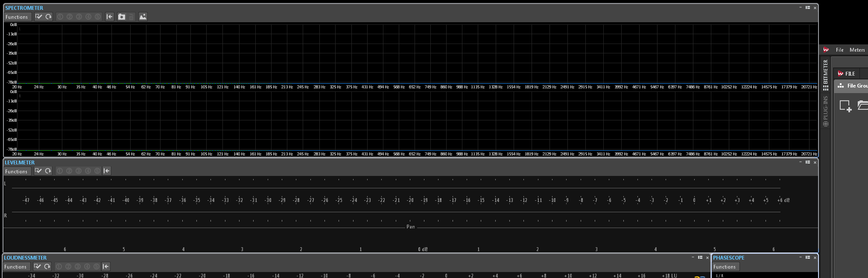Open Loudnessmeter Functions menu
The width and height of the screenshot is (868, 278).
(15, 267)
